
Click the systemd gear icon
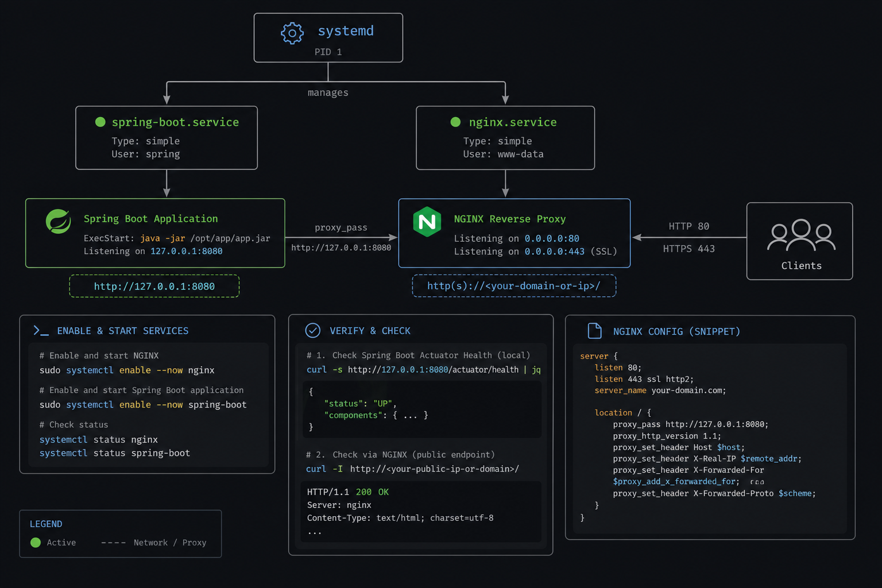click(x=292, y=33)
